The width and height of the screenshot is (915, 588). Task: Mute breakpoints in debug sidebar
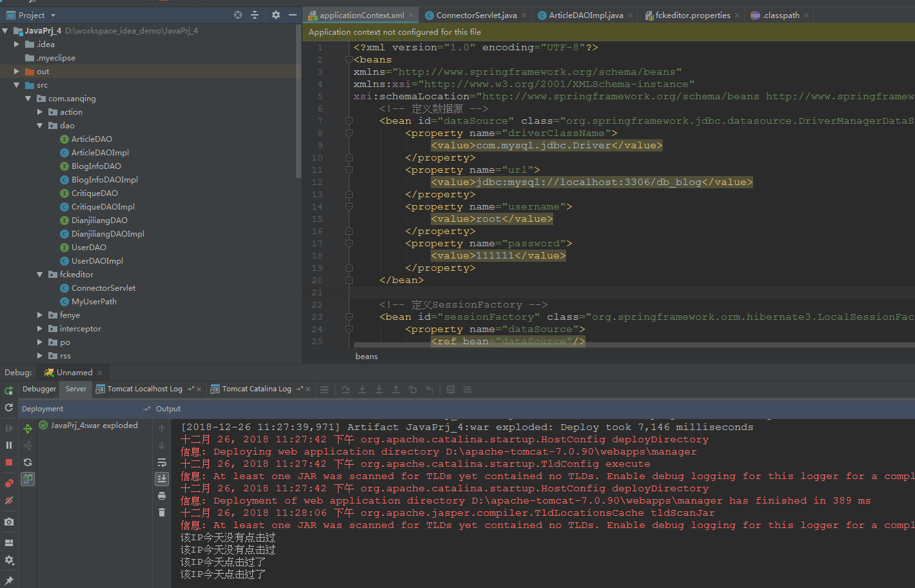pyautogui.click(x=9, y=500)
